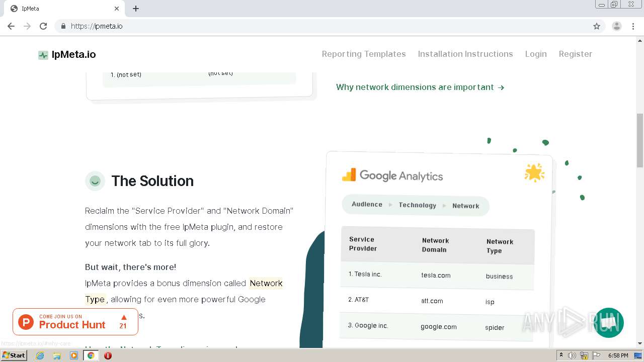The width and height of the screenshot is (644, 362).
Task: Click the 'isp' network type cell
Action: click(490, 302)
